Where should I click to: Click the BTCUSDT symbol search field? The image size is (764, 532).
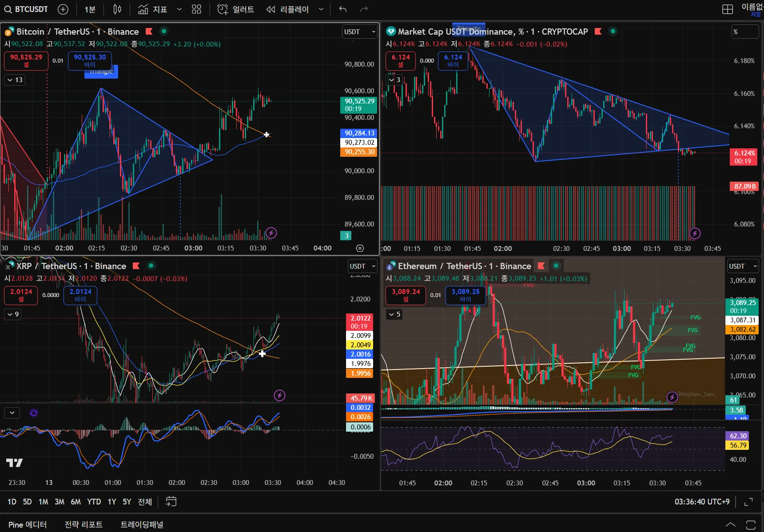coord(27,9)
